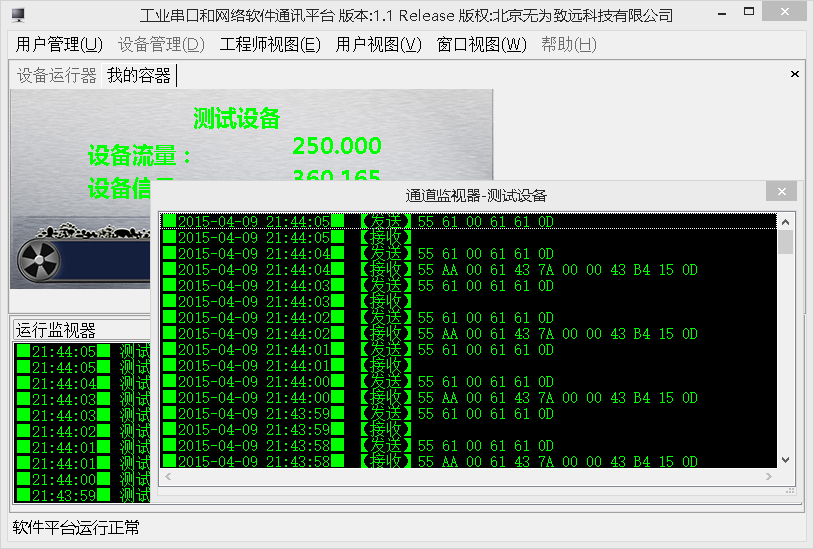Close the tab panel with the X

click(794, 74)
